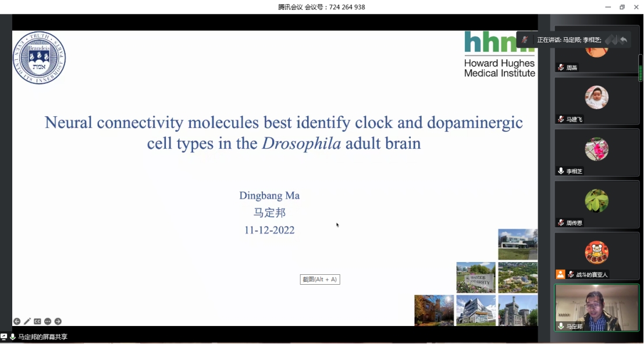Click the orange host badge beside 战斗的赛亚人
Image resolution: width=644 pixels, height=344 pixels.
(x=561, y=274)
